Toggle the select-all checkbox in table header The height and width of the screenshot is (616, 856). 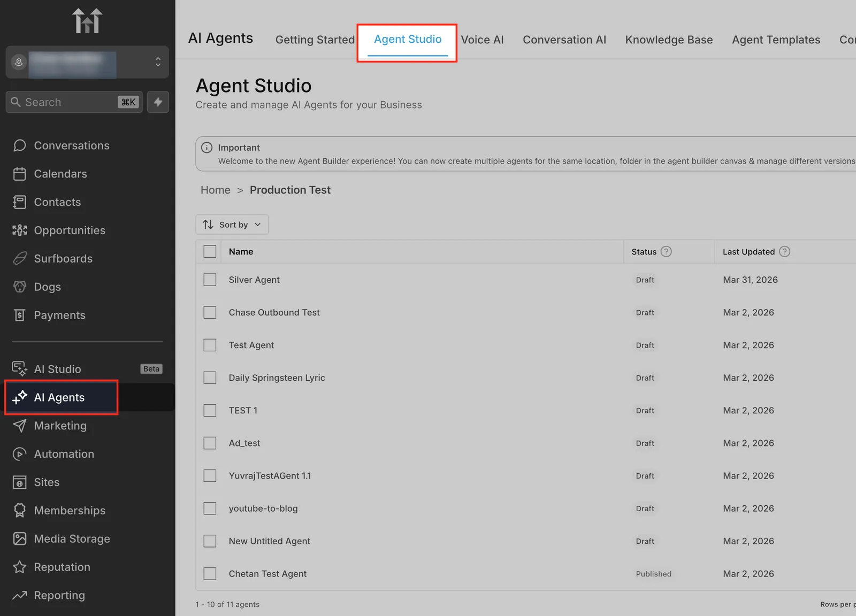(x=210, y=251)
